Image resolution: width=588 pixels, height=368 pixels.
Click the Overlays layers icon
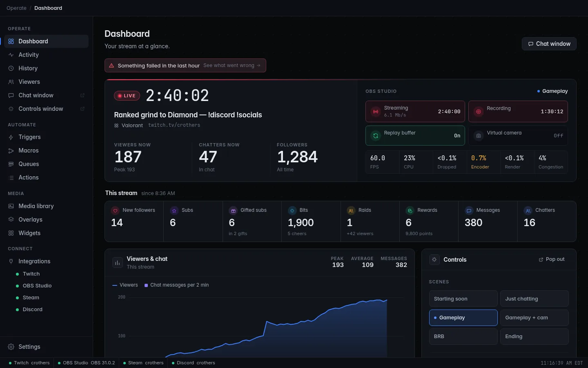pos(11,220)
